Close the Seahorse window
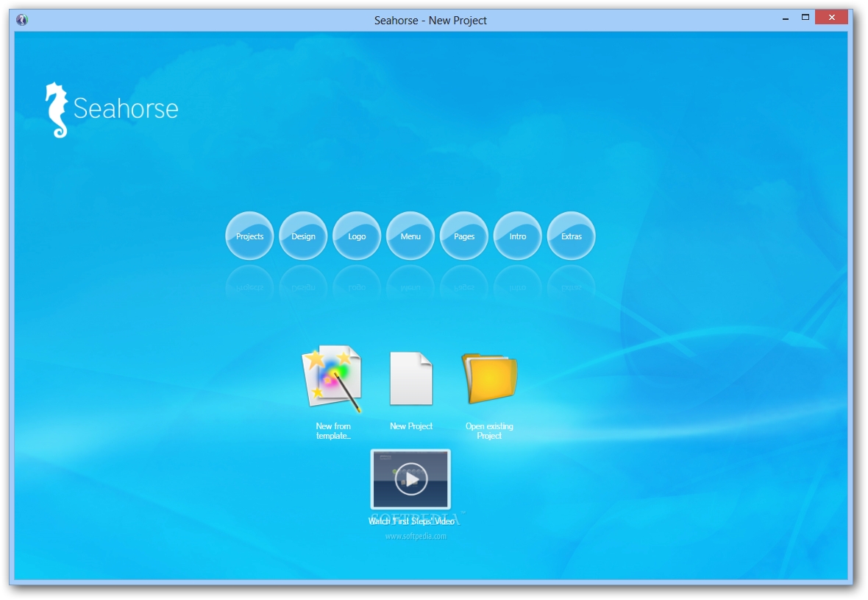This screenshot has height=600, width=868. click(831, 17)
